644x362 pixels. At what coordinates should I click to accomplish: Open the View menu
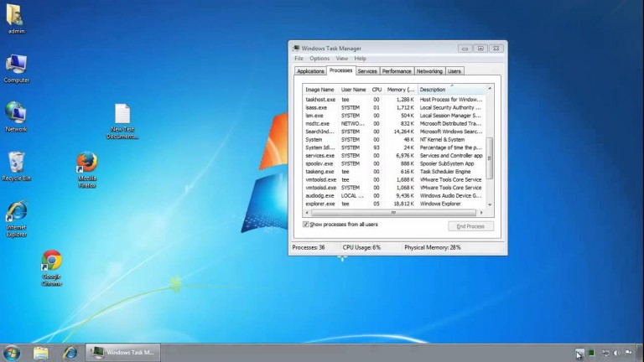point(341,59)
